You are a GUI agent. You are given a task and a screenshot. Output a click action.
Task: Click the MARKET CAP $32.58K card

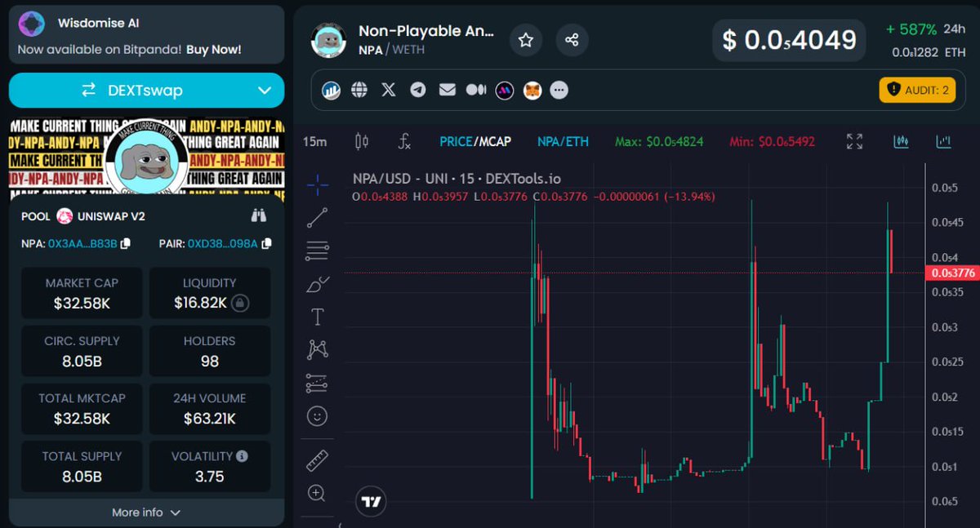tap(82, 293)
